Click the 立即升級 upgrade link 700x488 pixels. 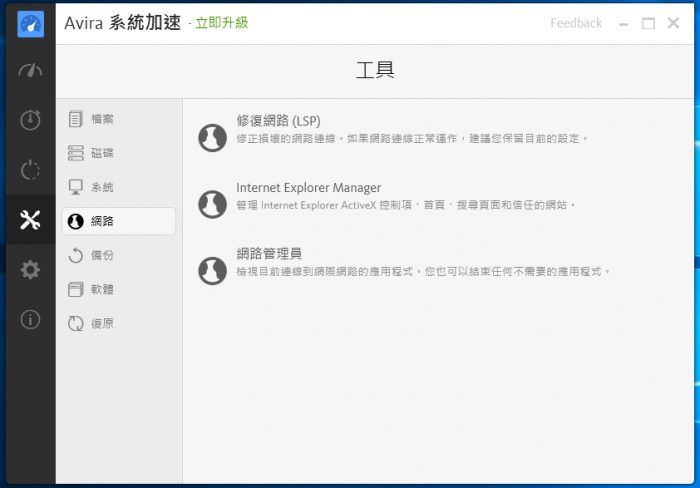tap(222, 23)
